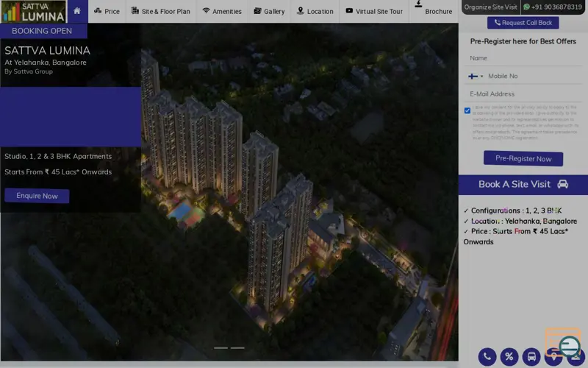588x368 pixels.
Task: Focus the E-Mail Address field
Action: [523, 94]
